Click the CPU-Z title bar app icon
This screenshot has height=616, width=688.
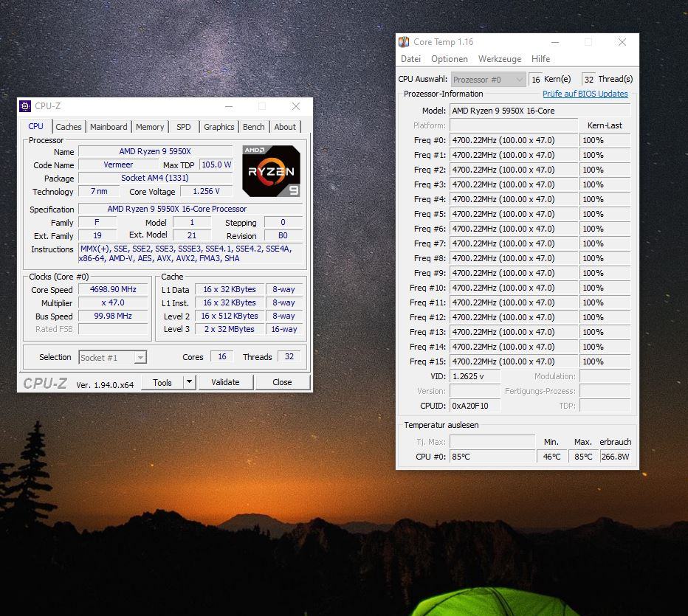(x=25, y=106)
